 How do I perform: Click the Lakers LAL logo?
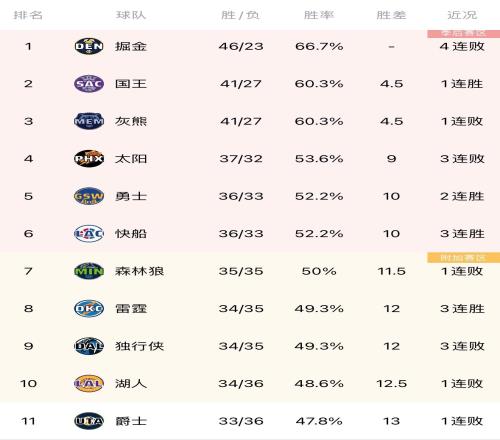click(x=89, y=384)
